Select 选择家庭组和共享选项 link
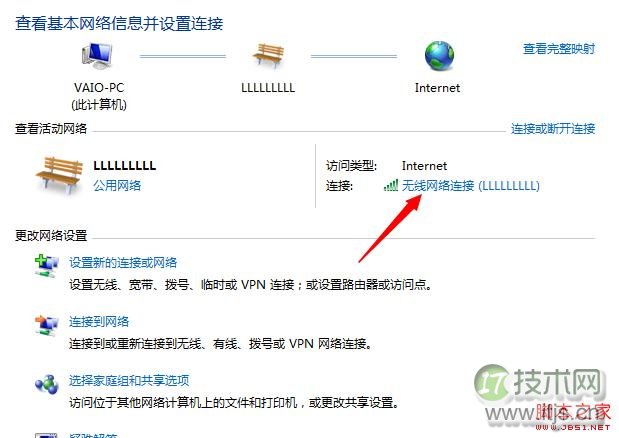This screenshot has height=438, width=619. click(129, 380)
